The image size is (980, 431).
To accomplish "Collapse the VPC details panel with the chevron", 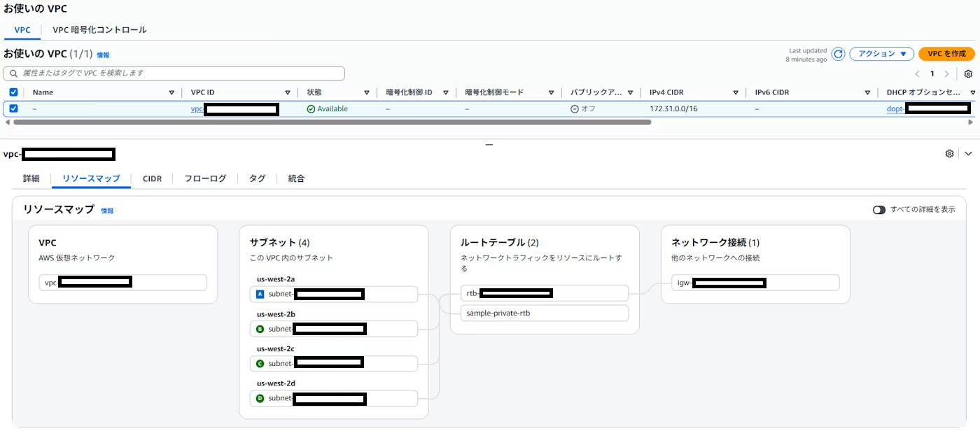I will 969,153.
